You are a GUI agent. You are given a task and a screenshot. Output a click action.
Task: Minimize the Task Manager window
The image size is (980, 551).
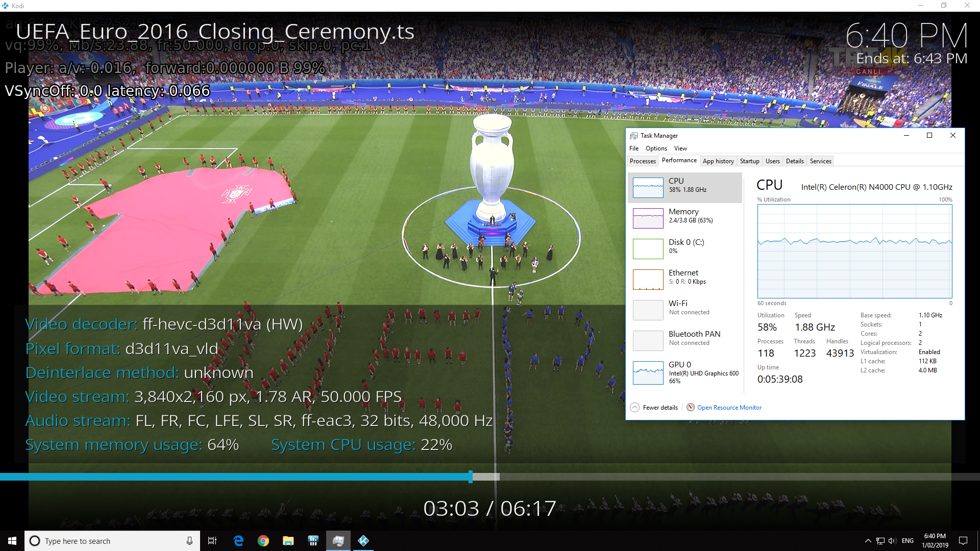point(906,136)
